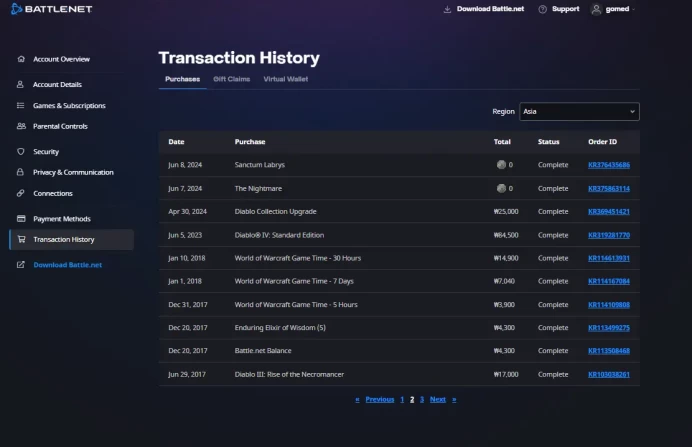This screenshot has height=447, width=692.
Task: Open Account Overview home icon
Action: [21, 59]
